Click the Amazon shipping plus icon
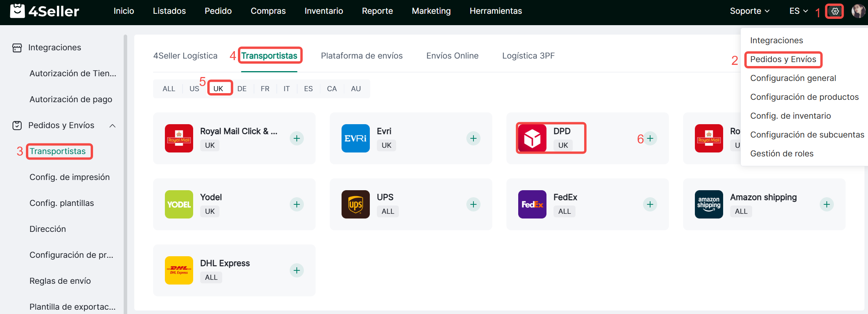The width and height of the screenshot is (868, 314). [827, 204]
